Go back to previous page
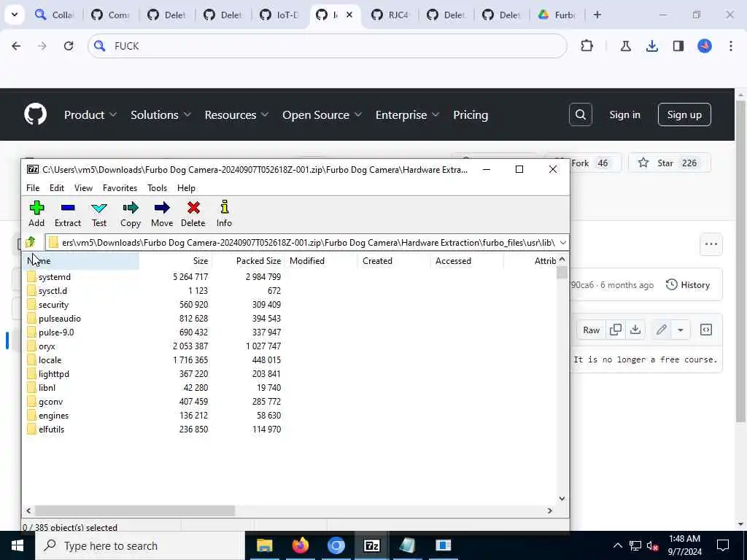 (x=16, y=46)
